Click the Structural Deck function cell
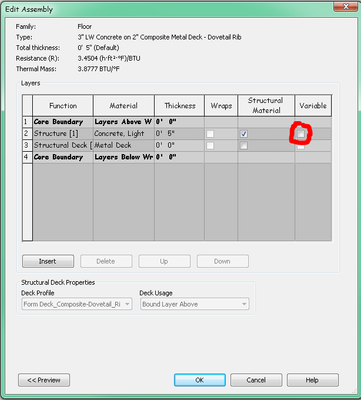The height and width of the screenshot is (400, 361). tap(63, 145)
